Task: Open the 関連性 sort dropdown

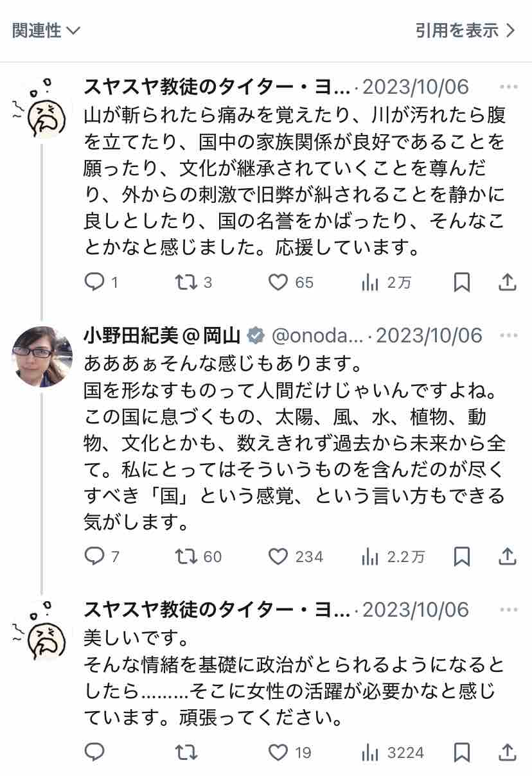Action: [46, 30]
